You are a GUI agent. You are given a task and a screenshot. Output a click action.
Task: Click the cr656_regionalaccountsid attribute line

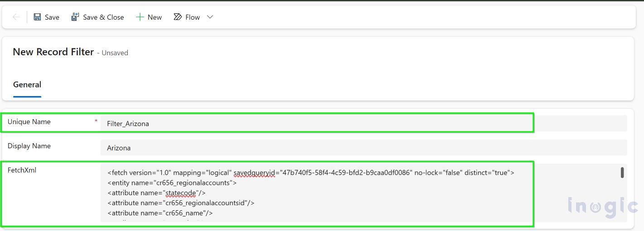click(181, 203)
